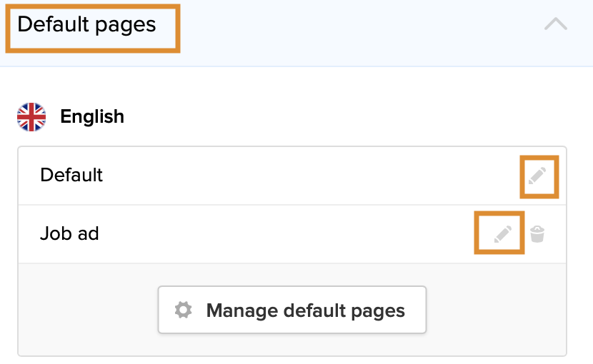Select the Job ad page name text
Image resolution: width=593 pixels, height=364 pixels.
[69, 233]
